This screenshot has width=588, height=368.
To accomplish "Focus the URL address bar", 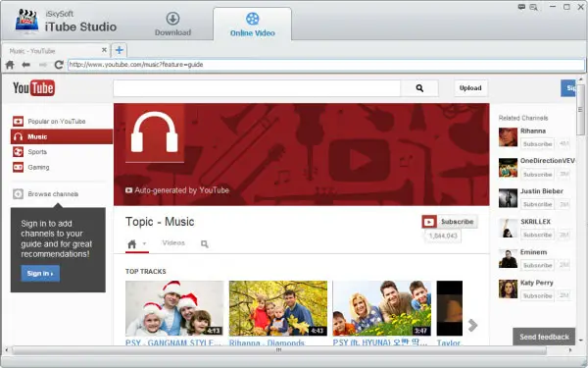I will pos(326,65).
